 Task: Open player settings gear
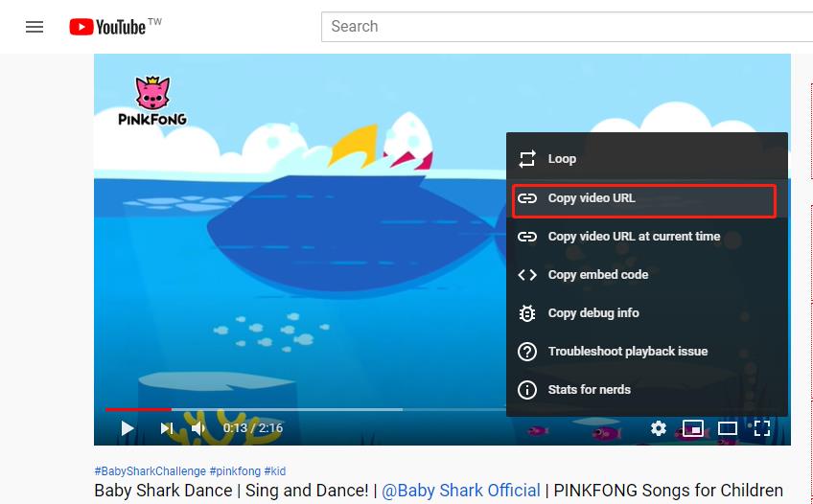(659, 428)
